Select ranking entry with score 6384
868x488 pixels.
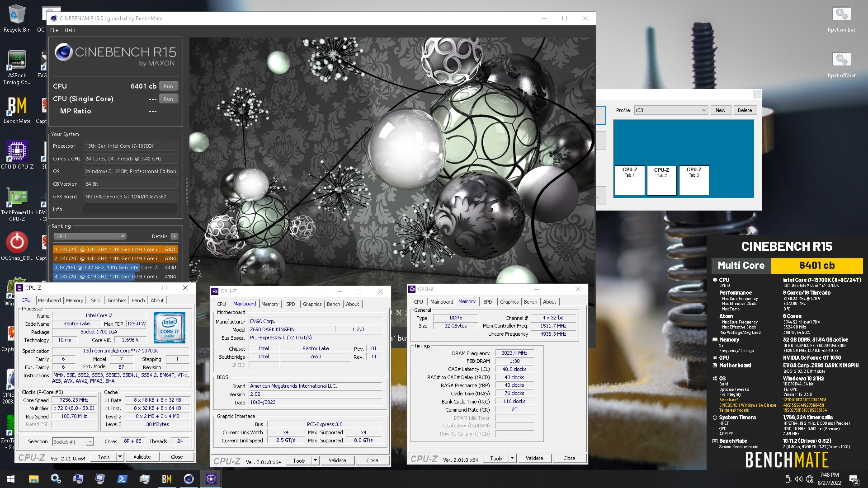pos(115,258)
